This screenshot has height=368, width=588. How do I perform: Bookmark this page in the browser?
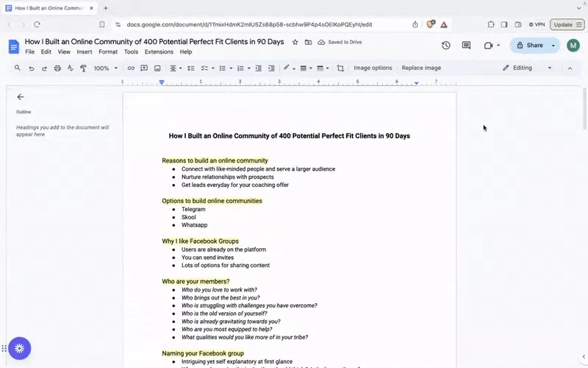click(x=102, y=24)
